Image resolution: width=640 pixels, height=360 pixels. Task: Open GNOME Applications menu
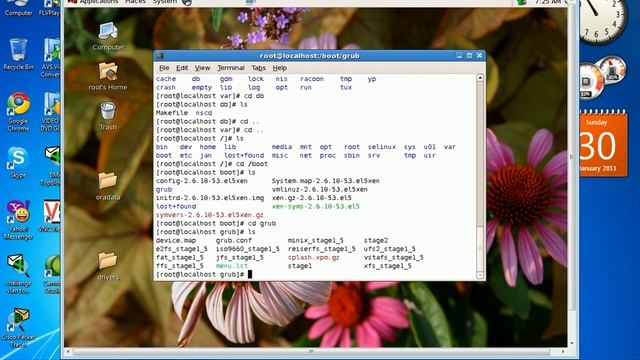tap(98, 2)
